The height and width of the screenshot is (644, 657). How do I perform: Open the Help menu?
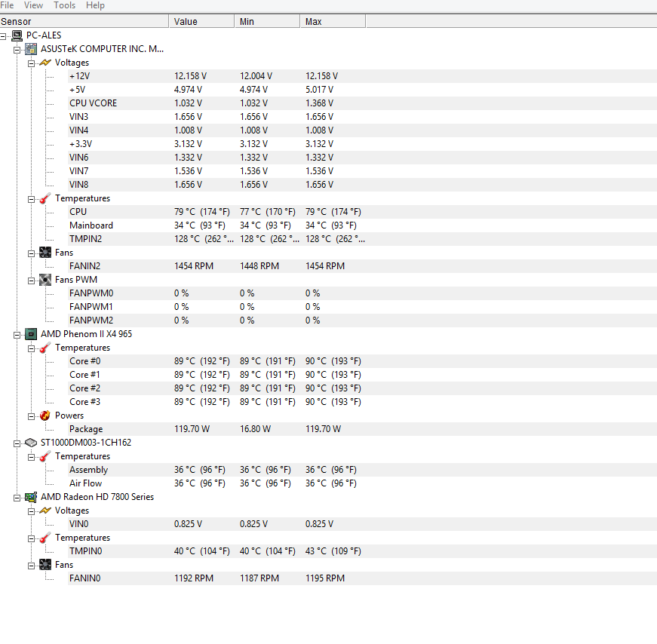pos(95,5)
